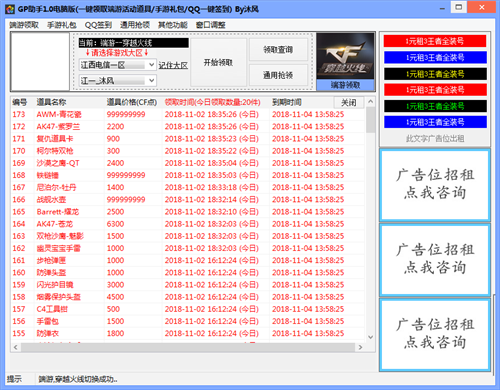
Task: Select row 165 Barrett item
Action: click(188, 212)
